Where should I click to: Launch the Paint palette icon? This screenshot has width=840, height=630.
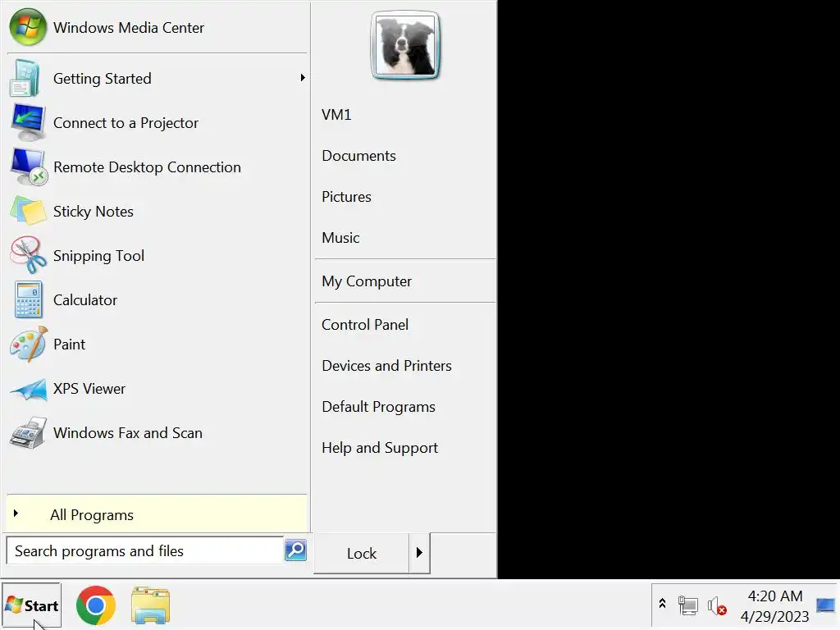click(x=29, y=345)
